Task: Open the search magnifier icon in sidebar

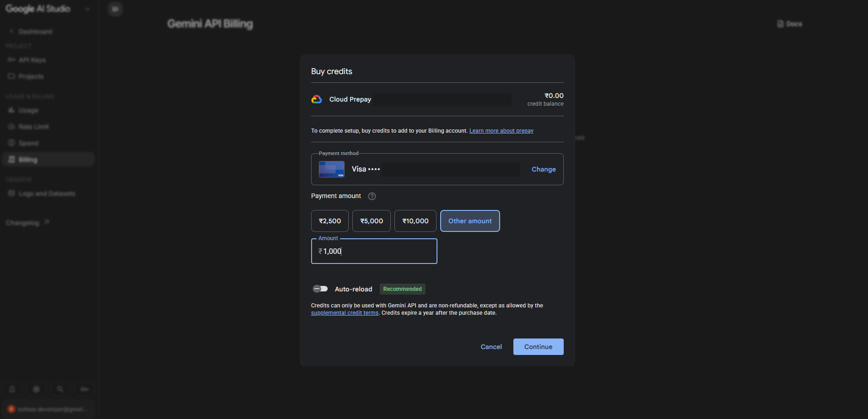Action: pos(60,389)
